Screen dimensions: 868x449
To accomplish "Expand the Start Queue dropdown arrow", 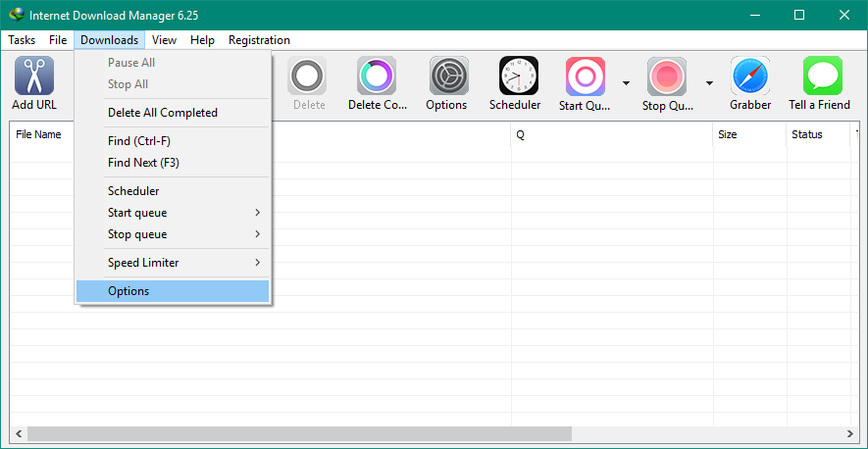I will coord(626,83).
